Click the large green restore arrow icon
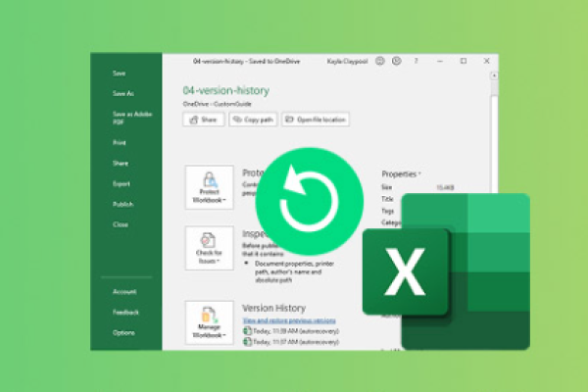 pyautogui.click(x=310, y=202)
